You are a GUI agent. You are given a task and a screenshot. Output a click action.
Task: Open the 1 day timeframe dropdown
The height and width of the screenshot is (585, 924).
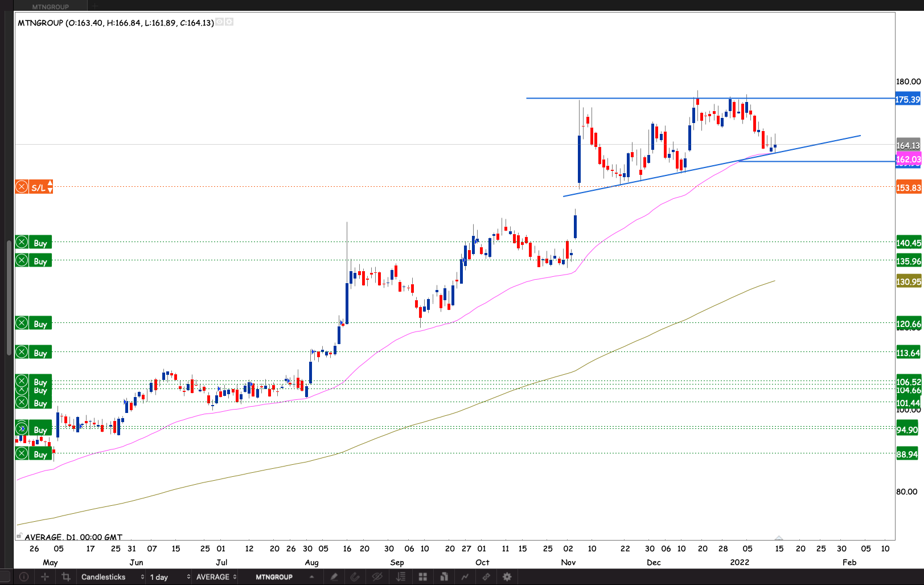pos(170,577)
